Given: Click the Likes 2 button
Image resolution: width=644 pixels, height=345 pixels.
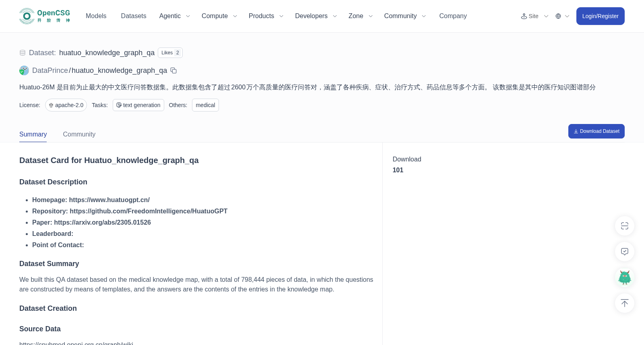Looking at the screenshot, I should pos(170,53).
